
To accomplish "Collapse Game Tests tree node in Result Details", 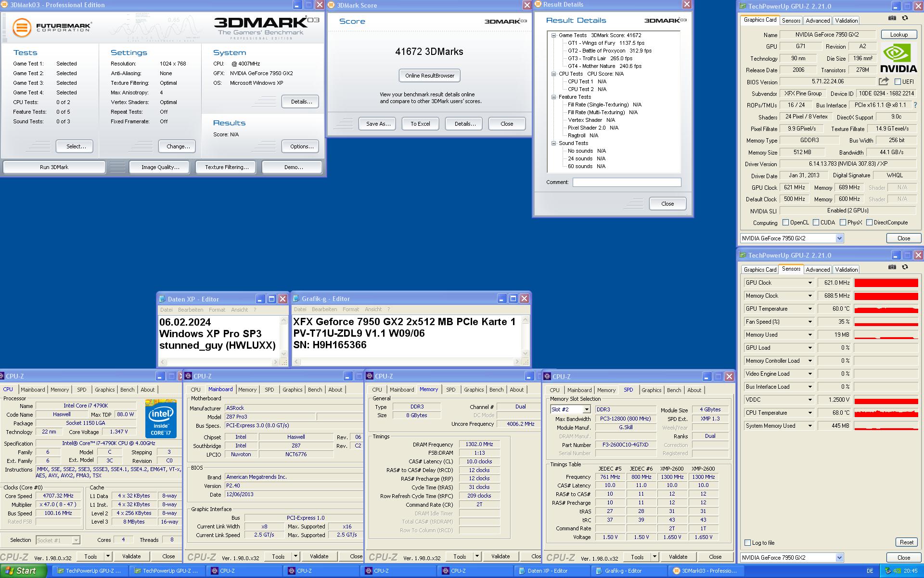I will (554, 35).
